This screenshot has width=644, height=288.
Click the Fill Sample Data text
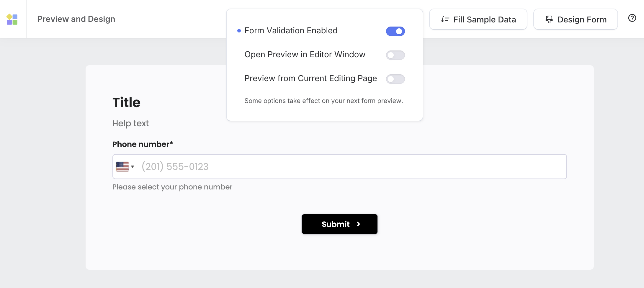[484, 20]
